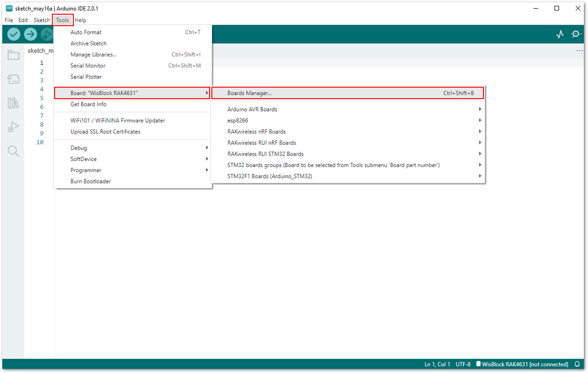Click the UTF-8 encoding status entry
Image resolution: width=588 pixels, height=373 pixels.
click(463, 364)
